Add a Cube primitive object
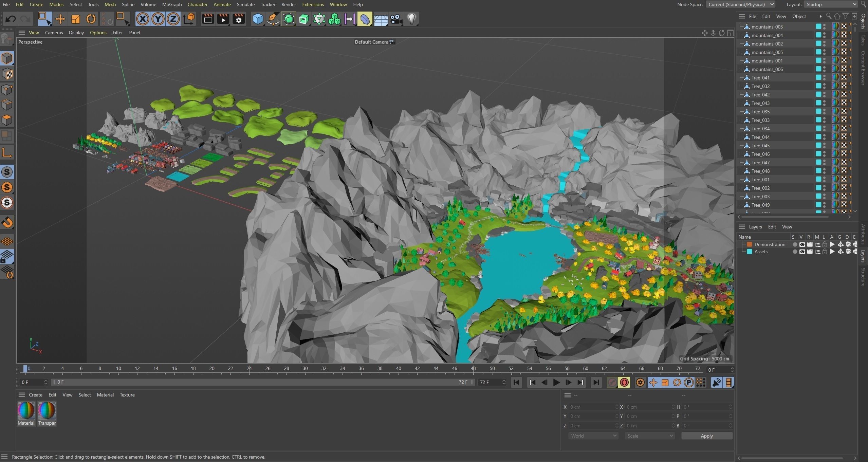 click(x=258, y=19)
